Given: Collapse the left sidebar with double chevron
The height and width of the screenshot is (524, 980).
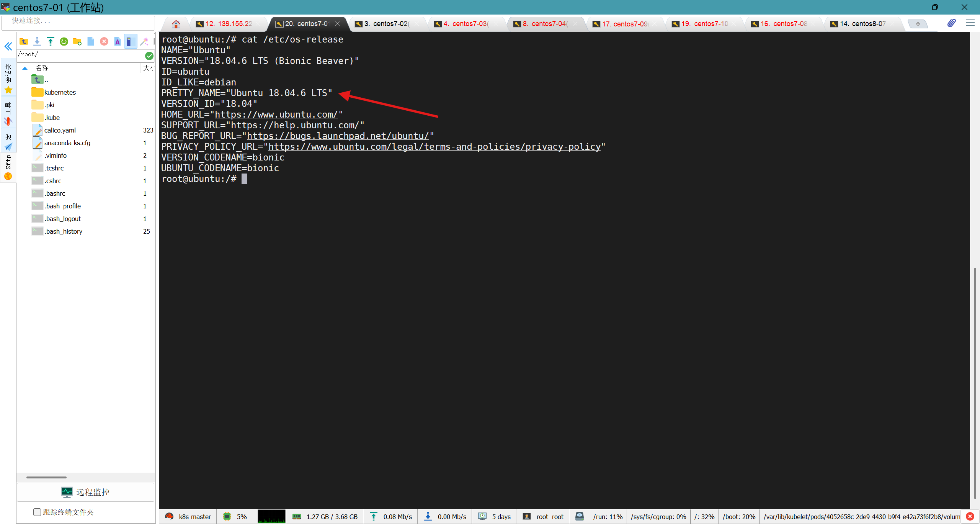Looking at the screenshot, I should [x=8, y=47].
